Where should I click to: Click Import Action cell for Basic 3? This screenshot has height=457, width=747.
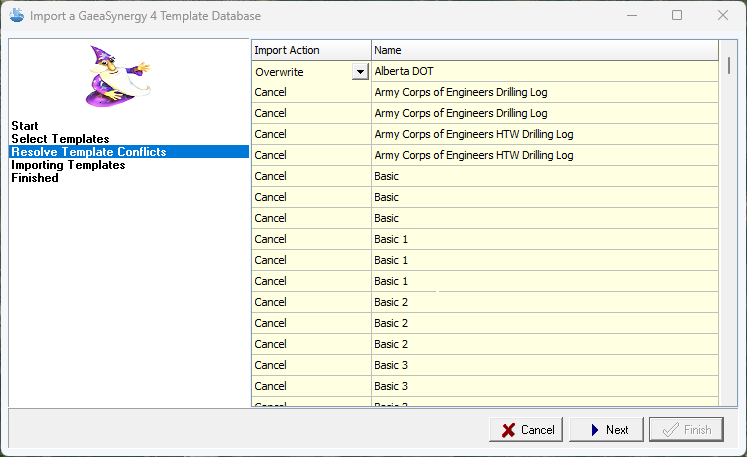pos(310,365)
